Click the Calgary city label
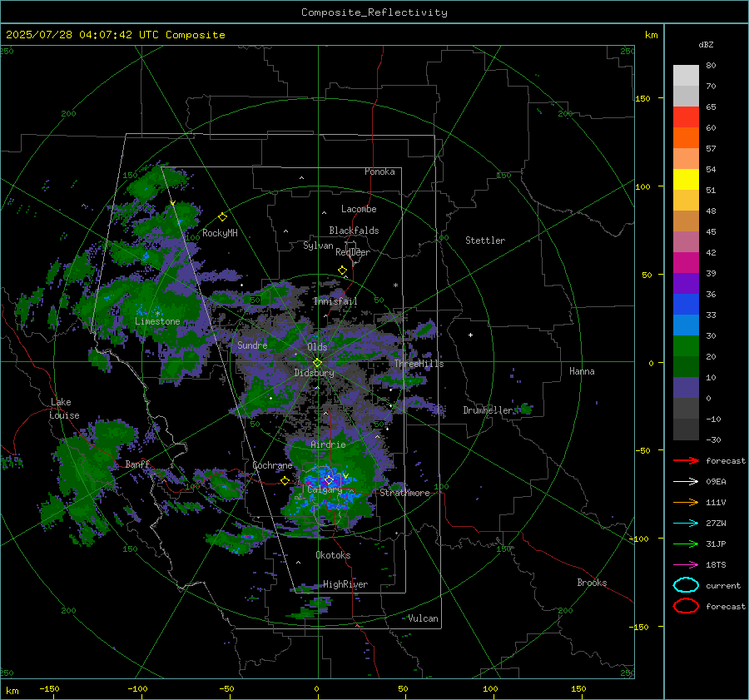Screen dimensions: 749x700 (325, 489)
